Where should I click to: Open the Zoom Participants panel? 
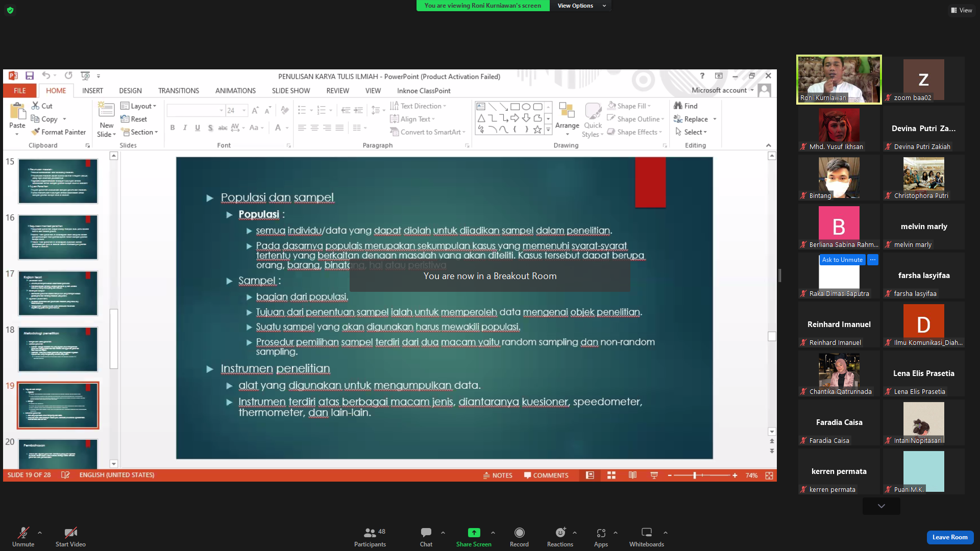point(370,537)
